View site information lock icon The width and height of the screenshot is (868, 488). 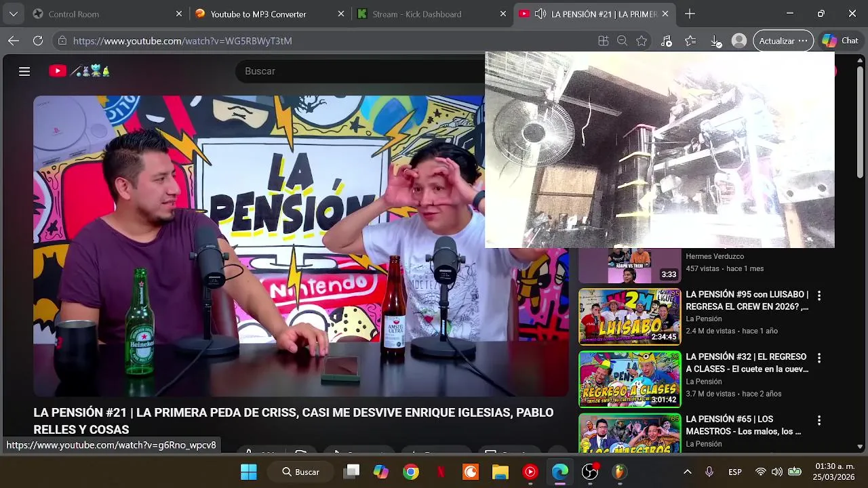pos(62,41)
